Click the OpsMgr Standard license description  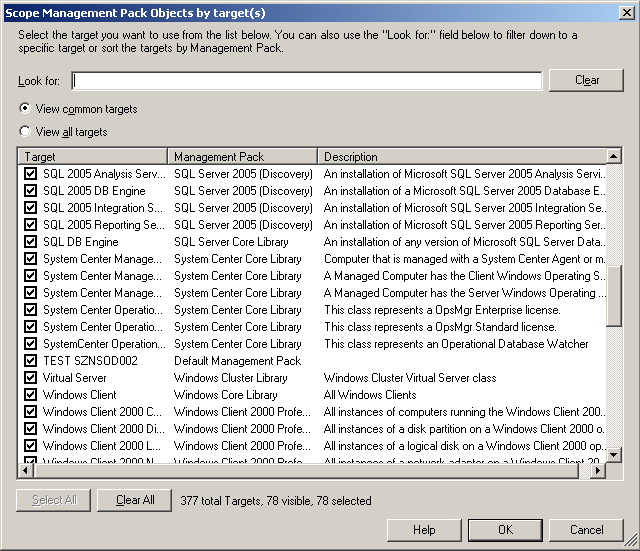coord(440,327)
